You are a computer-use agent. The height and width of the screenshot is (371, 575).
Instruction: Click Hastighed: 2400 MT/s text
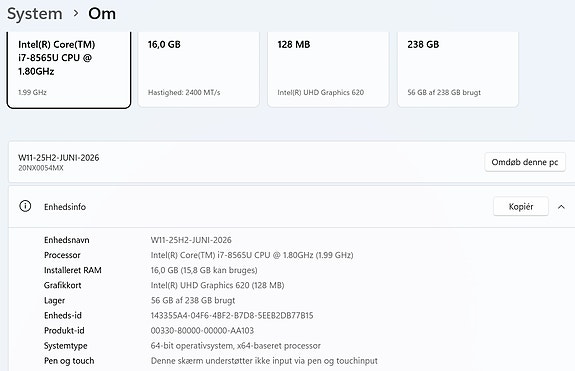[184, 92]
